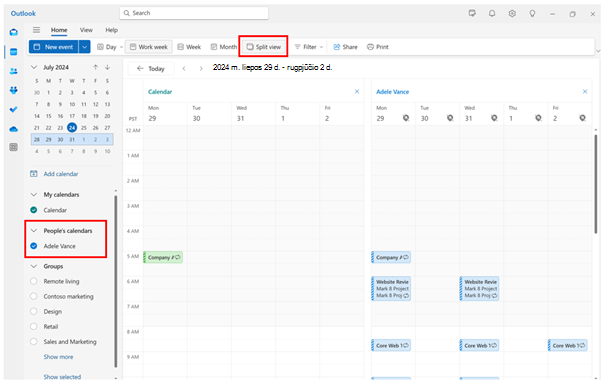The image size is (602, 382).
Task: Click the Add calendar icon
Action: [x=34, y=174]
